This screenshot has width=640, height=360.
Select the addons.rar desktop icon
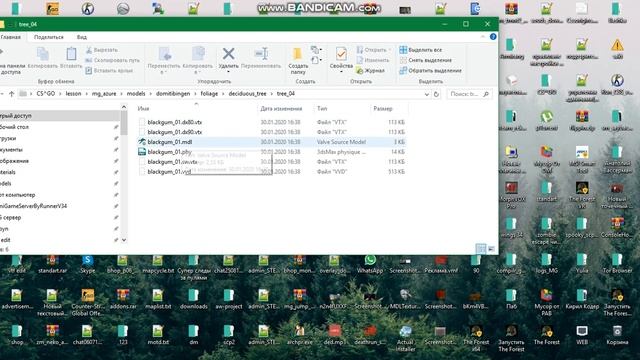[123, 299]
